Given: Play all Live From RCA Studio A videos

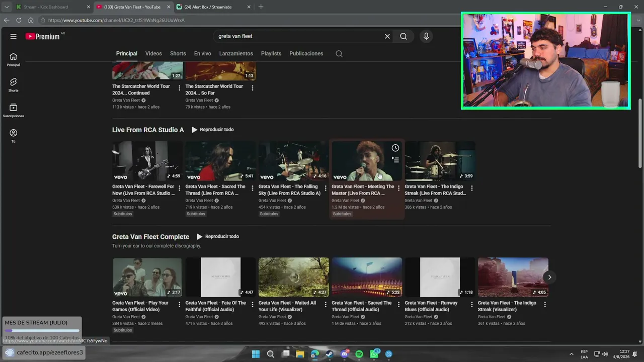Looking at the screenshot, I should (x=212, y=130).
